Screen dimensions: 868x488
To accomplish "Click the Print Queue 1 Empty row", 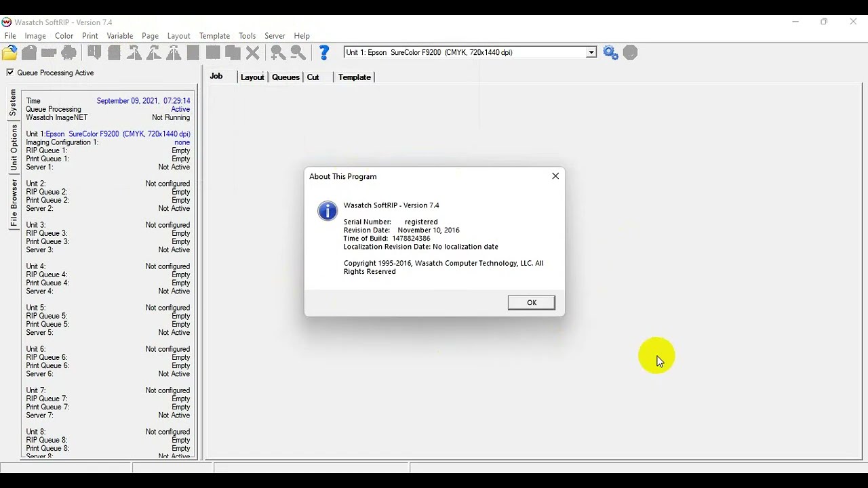I will point(108,159).
